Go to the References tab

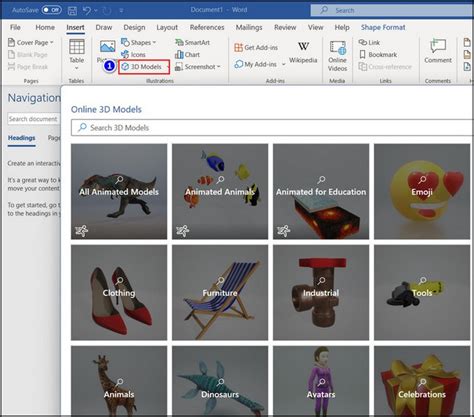(x=207, y=27)
